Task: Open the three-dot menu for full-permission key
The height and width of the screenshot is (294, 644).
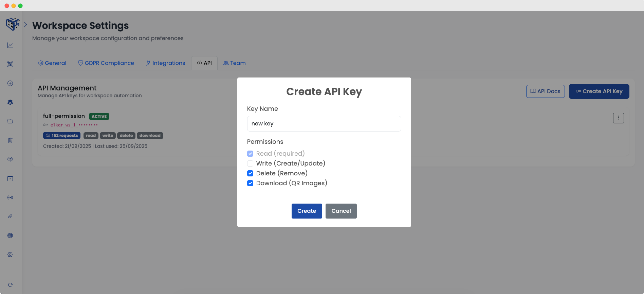Action: pos(618,118)
